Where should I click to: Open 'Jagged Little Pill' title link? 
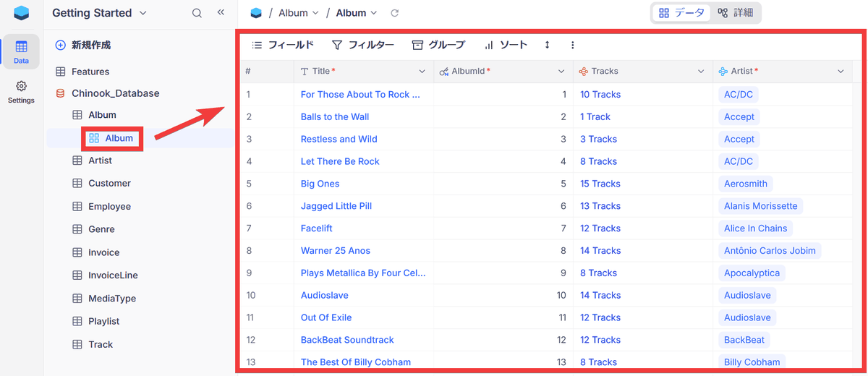pos(336,206)
